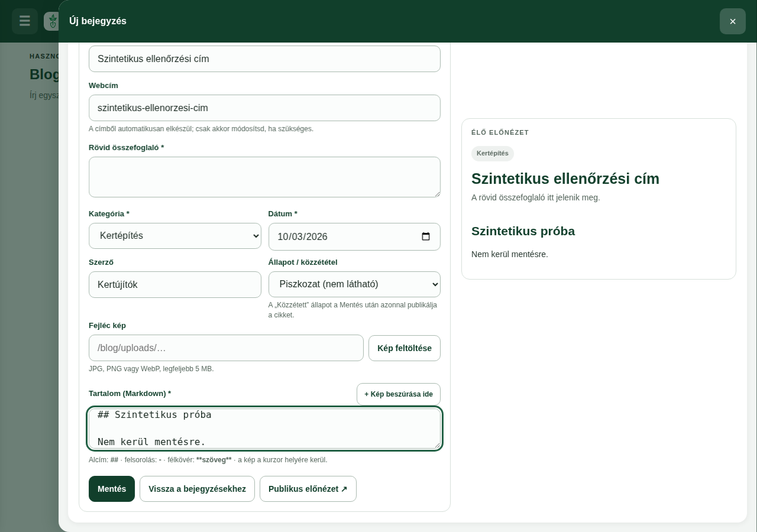The width and height of the screenshot is (757, 532).
Task: Focus the Rövid összefoglaló textarea
Action: pos(264,177)
